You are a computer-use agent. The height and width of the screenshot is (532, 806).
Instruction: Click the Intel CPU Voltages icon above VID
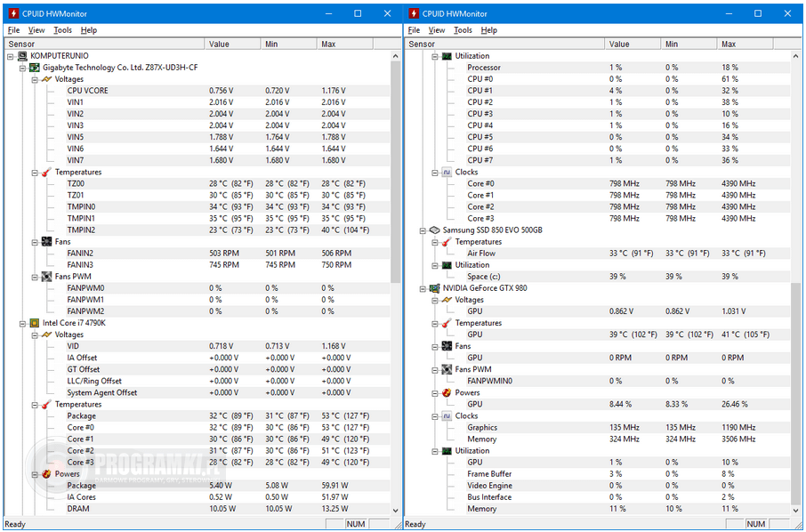tap(47, 335)
